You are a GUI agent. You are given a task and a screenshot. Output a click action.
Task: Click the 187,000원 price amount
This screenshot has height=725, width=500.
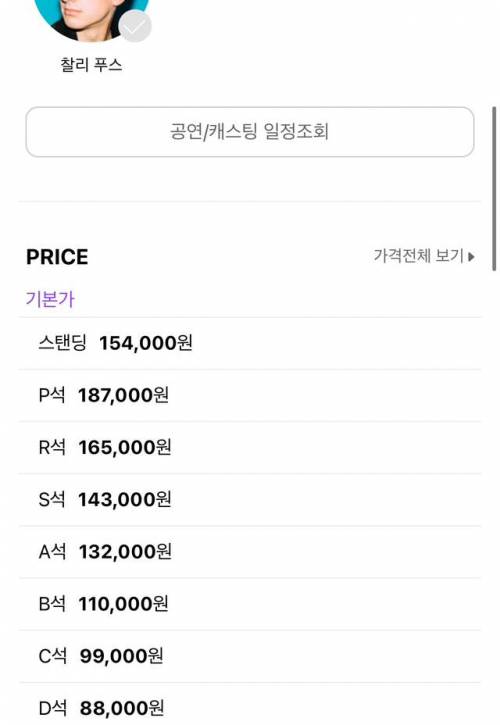(123, 395)
